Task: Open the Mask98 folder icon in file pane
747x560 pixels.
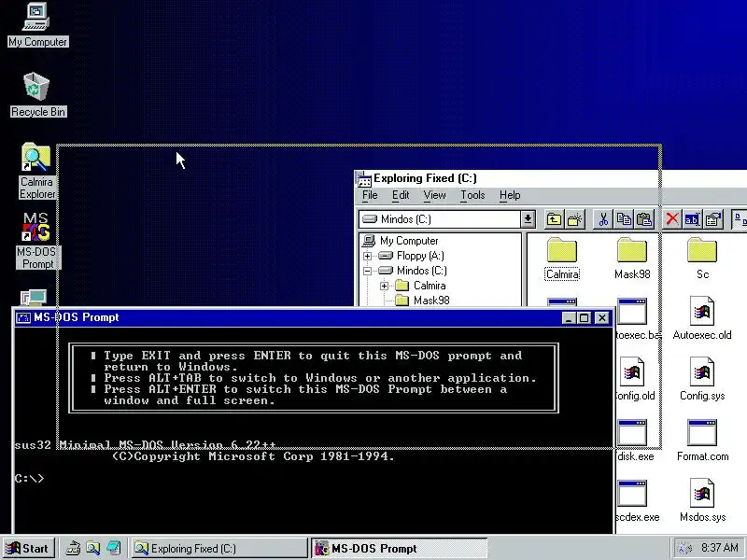Action: click(632, 259)
